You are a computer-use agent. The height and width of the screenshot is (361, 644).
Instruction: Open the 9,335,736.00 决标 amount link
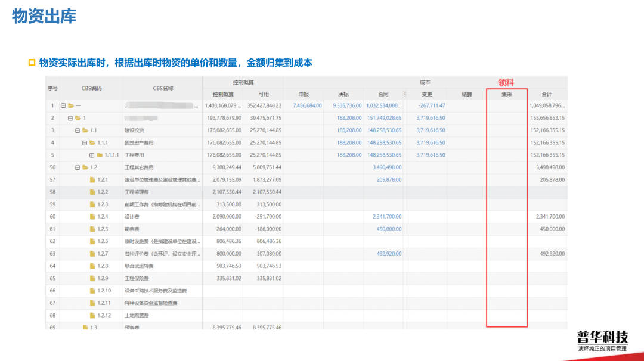[x=347, y=106]
